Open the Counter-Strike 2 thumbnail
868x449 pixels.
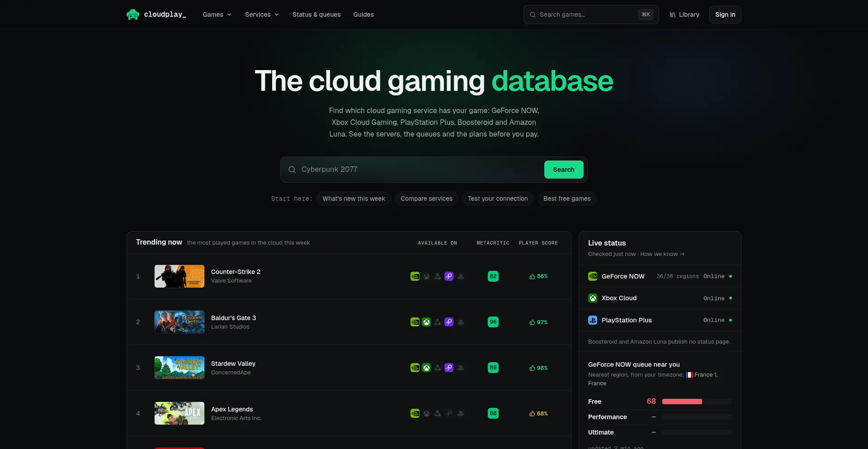(x=179, y=276)
